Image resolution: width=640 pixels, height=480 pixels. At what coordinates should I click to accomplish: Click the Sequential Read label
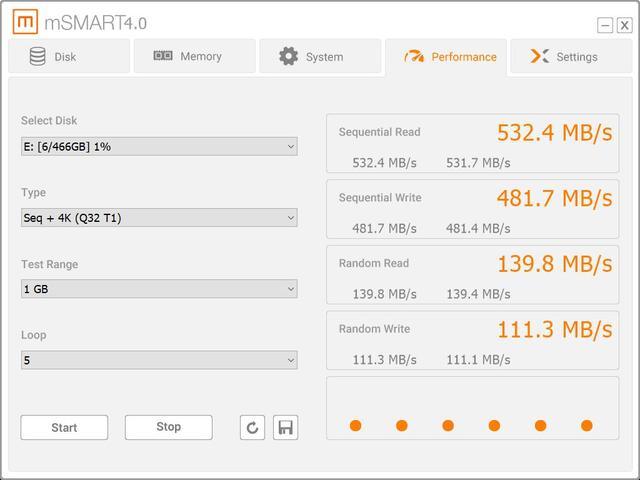click(380, 132)
